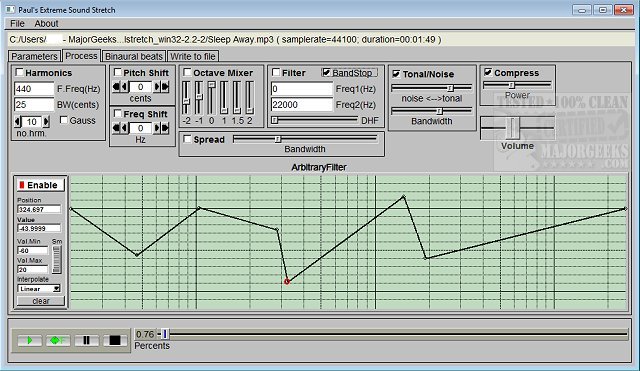Click the BW(cents) field showing 25
Screen dimensions: 640x371
tap(34, 104)
